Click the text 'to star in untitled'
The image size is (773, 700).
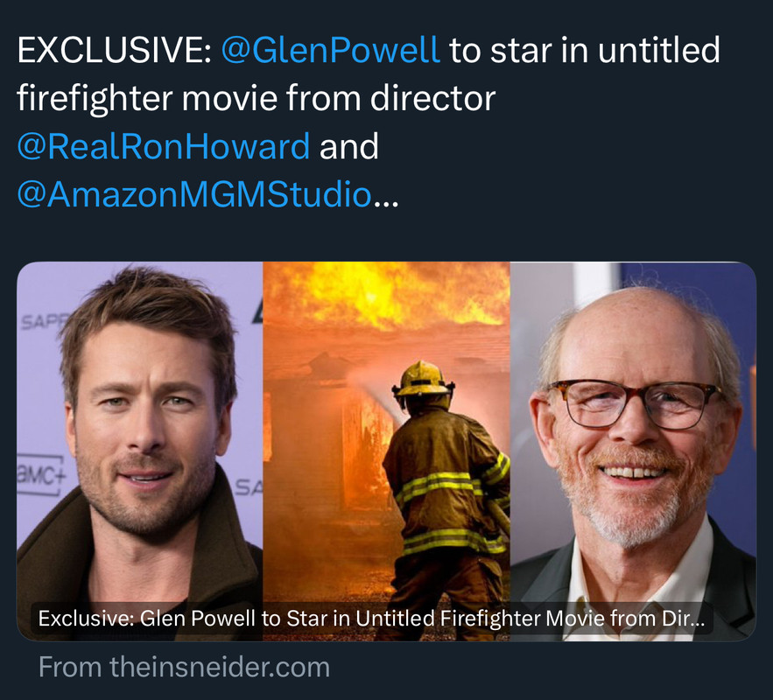[x=584, y=50]
